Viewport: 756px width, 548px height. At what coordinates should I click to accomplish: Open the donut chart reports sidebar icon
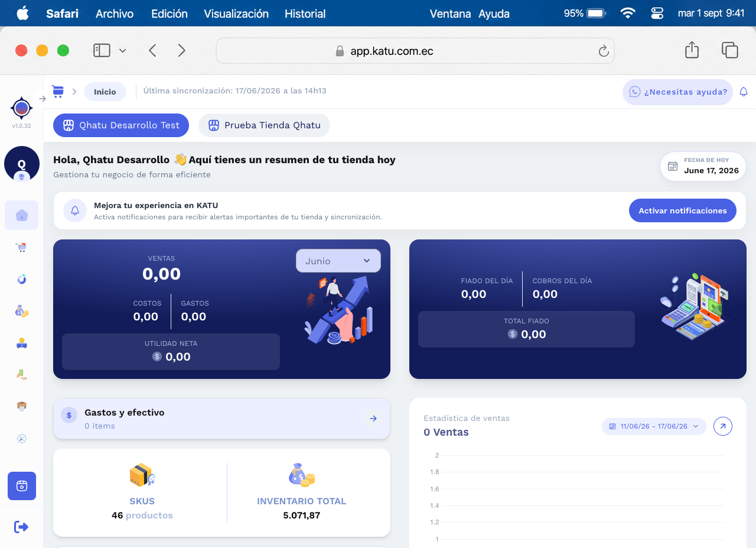[x=22, y=279]
